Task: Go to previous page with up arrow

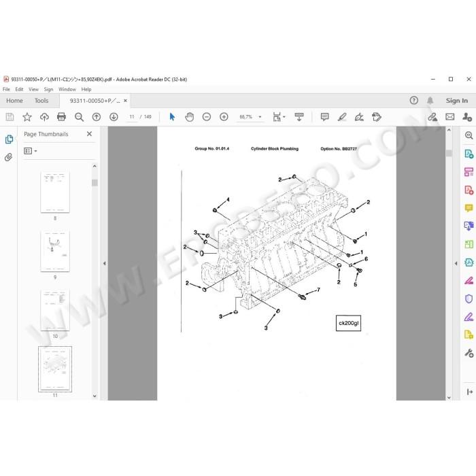Action: coord(97,117)
